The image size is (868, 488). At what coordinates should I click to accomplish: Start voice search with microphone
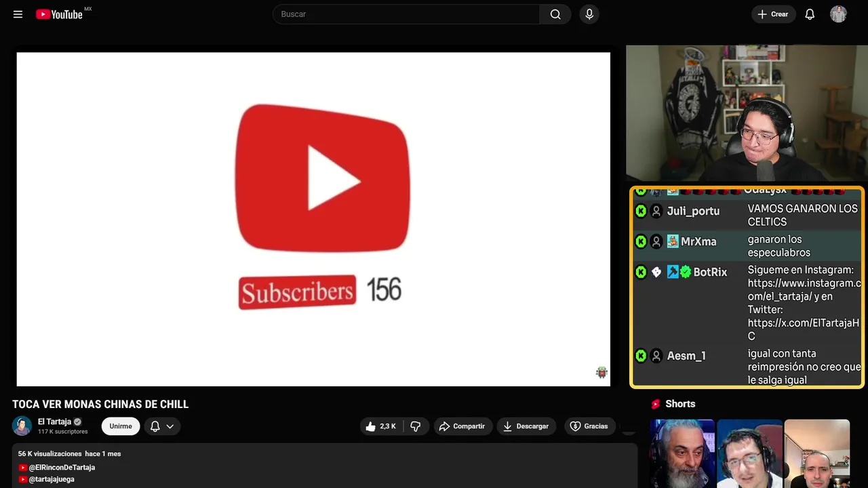click(x=589, y=14)
